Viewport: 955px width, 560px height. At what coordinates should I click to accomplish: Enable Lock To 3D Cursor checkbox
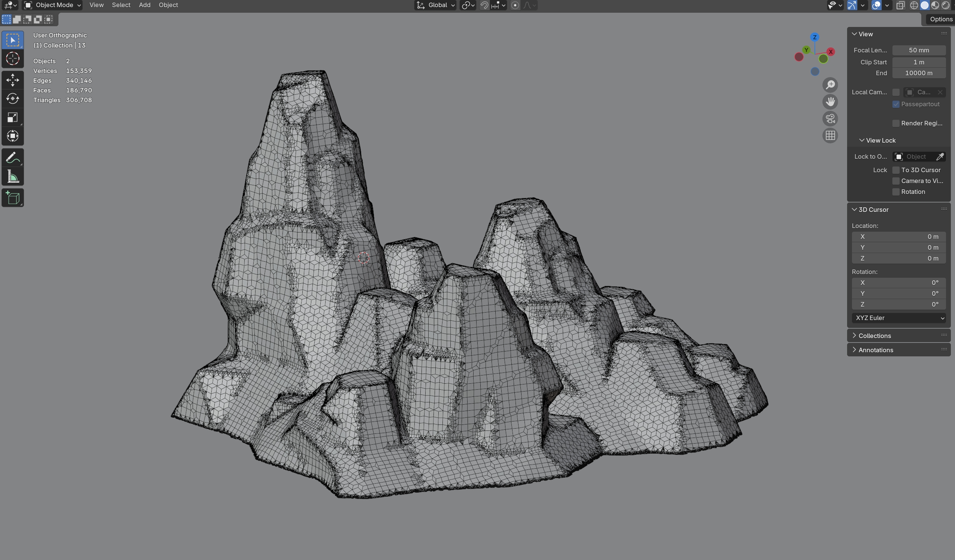896,170
